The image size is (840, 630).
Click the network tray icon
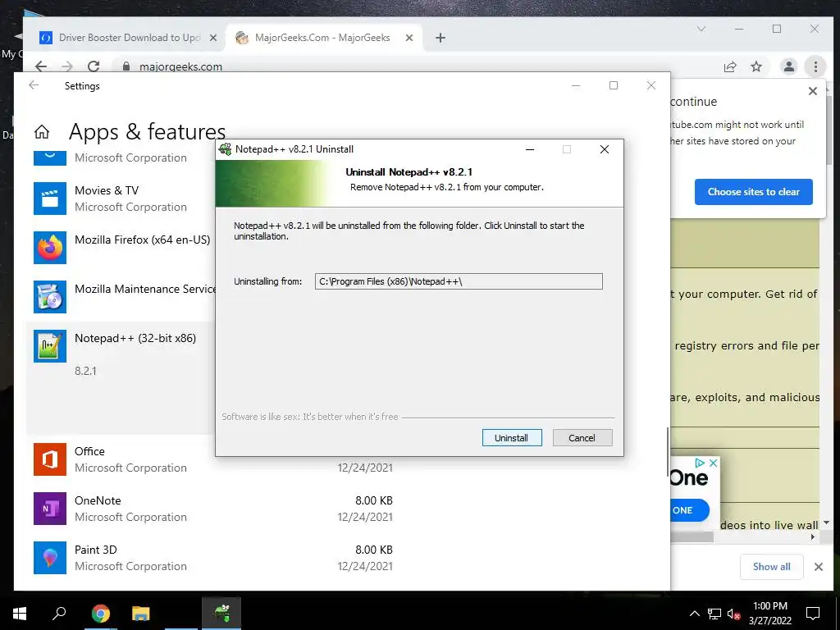(x=714, y=614)
